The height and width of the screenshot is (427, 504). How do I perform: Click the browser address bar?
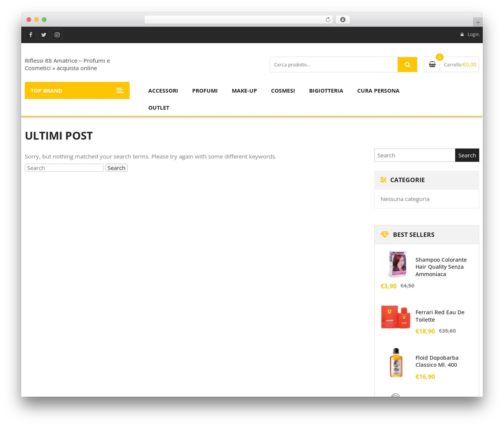tap(238, 20)
